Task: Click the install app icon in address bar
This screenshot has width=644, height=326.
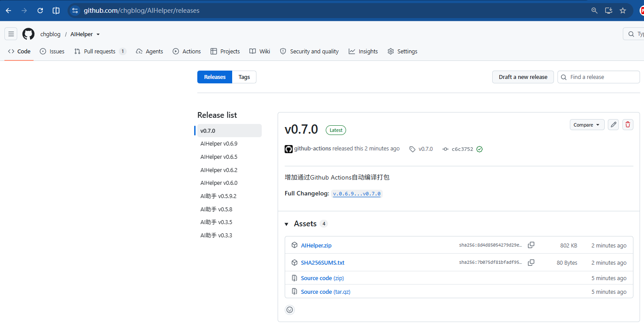Action: [x=609, y=11]
